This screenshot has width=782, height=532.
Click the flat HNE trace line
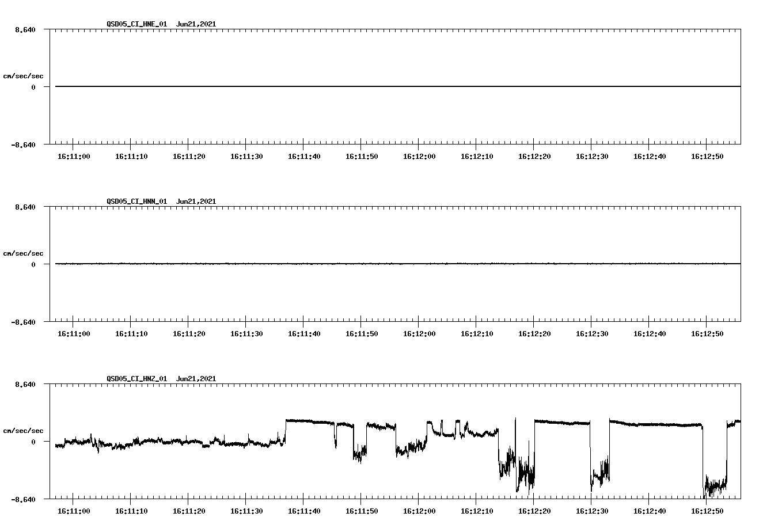pyautogui.click(x=398, y=86)
